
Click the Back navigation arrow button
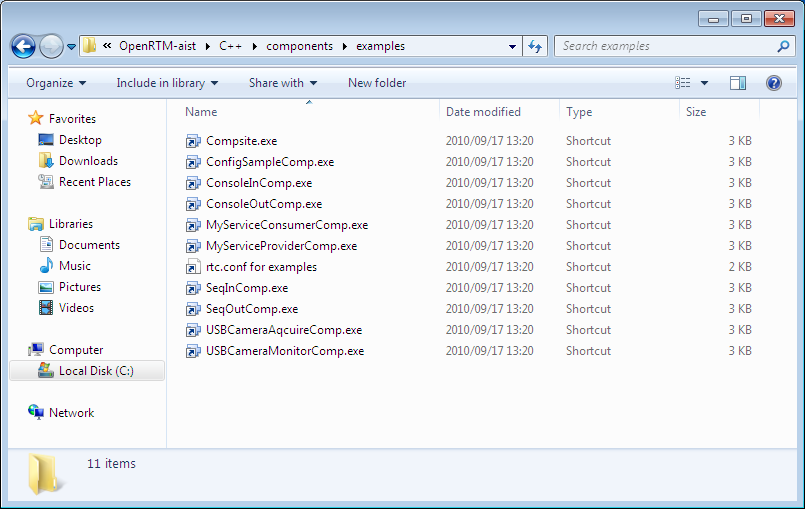coord(23,47)
